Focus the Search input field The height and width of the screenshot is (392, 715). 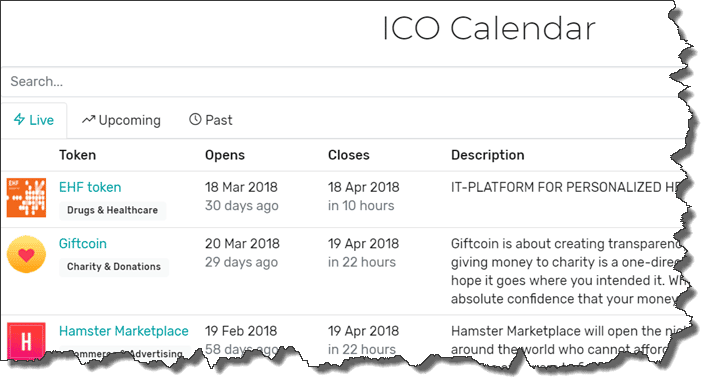pos(340,82)
